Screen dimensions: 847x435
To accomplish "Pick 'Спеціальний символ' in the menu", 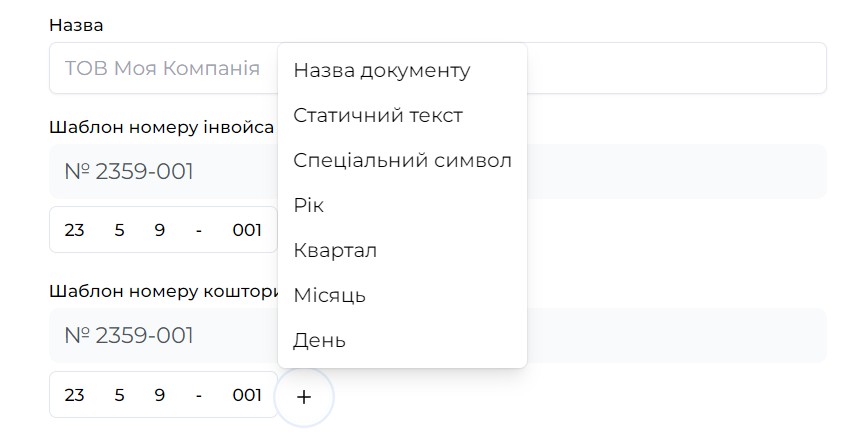I will 402,161.
